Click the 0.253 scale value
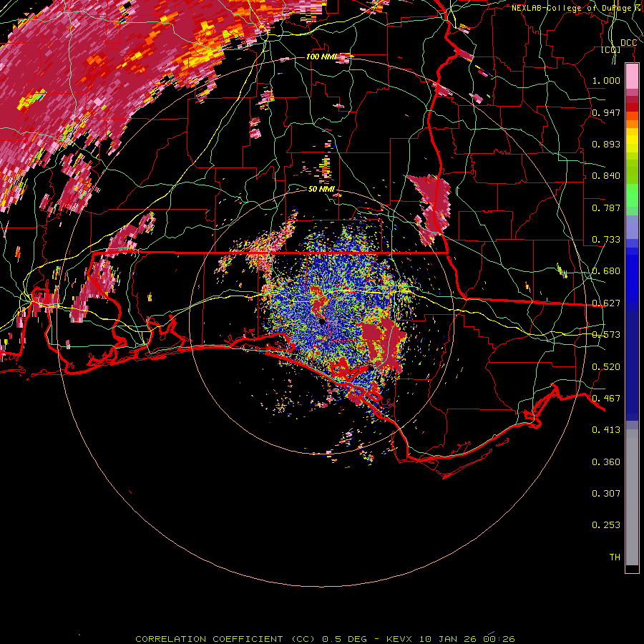This screenshot has height=644, width=644. [606, 525]
